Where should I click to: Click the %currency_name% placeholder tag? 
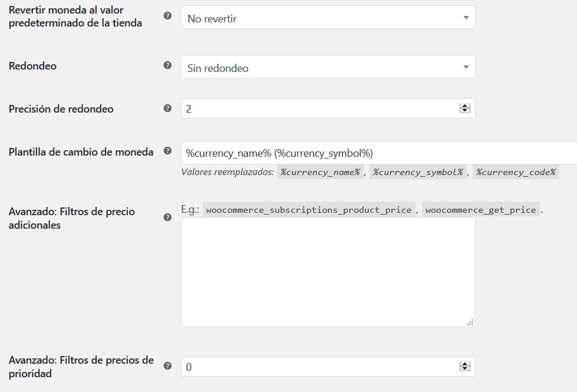coord(320,173)
